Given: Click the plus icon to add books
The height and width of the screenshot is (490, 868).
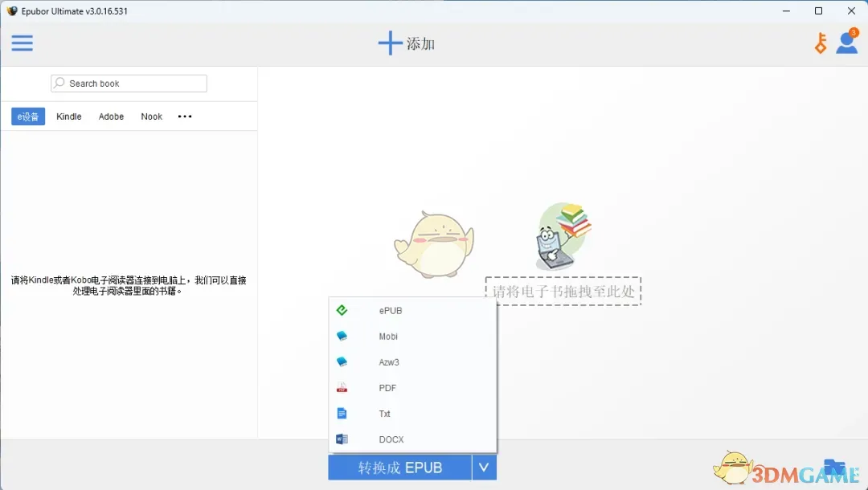Looking at the screenshot, I should pos(390,43).
